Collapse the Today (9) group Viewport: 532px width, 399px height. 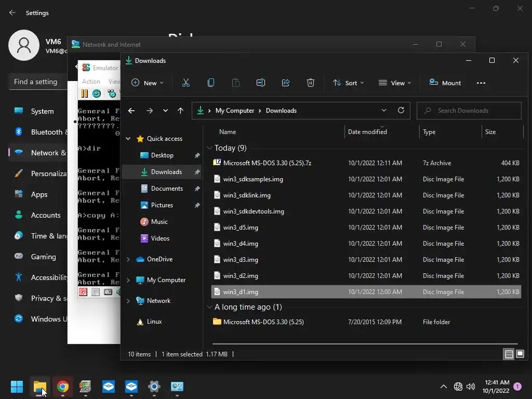click(x=209, y=148)
